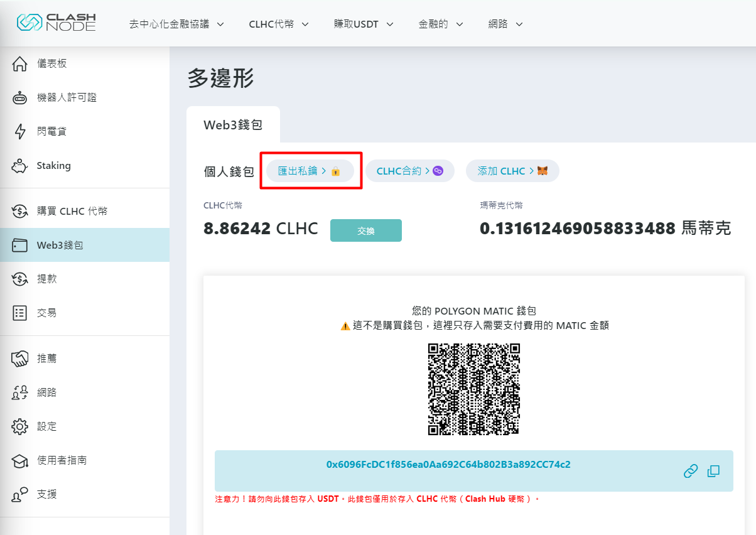Click the withdraw icon beside 提款
Image resolution: width=756 pixels, height=535 pixels.
[20, 279]
